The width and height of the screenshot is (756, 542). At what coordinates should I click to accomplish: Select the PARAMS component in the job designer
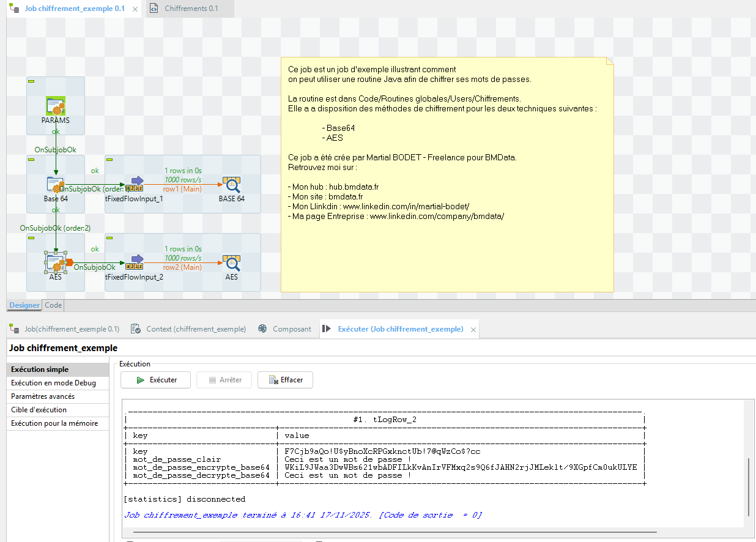[x=55, y=104]
